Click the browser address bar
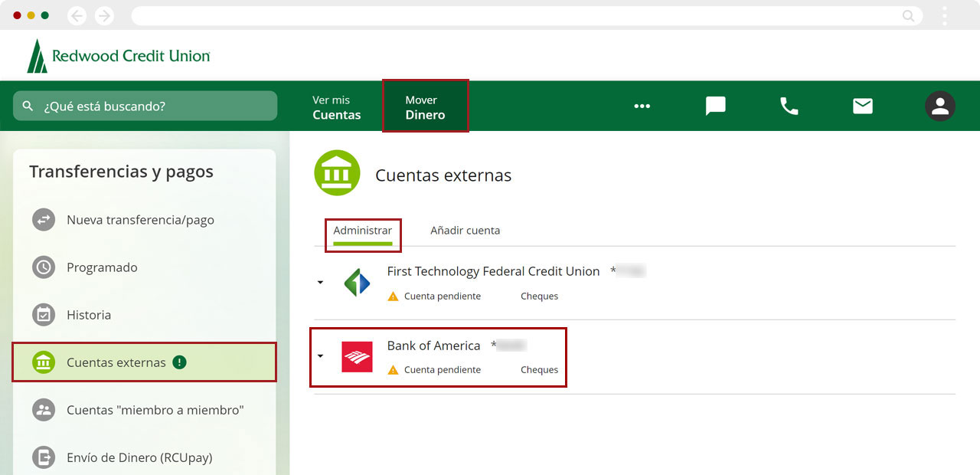 coord(527,15)
